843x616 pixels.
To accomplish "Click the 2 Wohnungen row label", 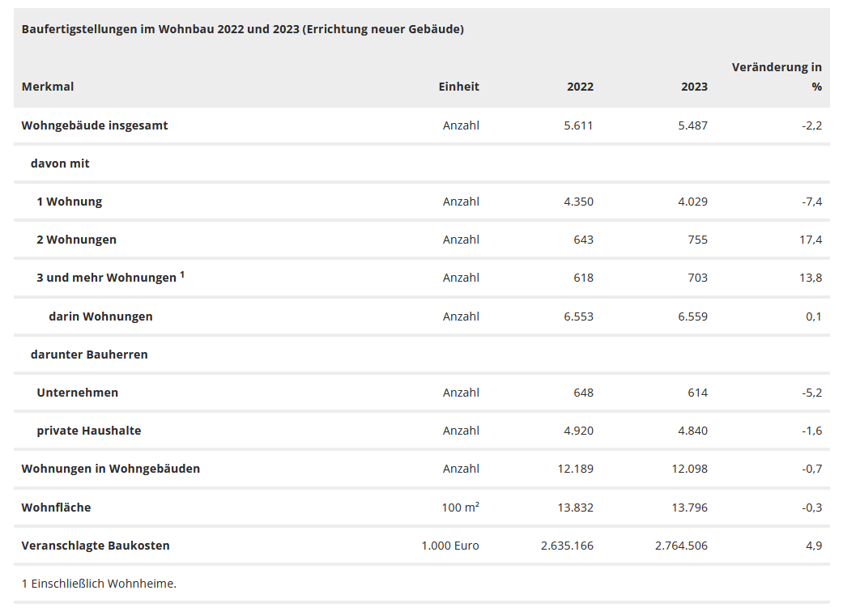I will coord(76,240).
